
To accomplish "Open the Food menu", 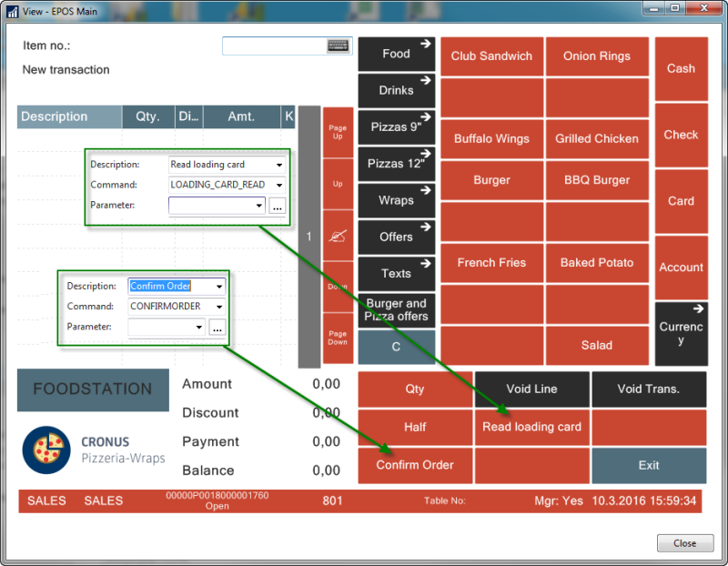I will tap(397, 54).
